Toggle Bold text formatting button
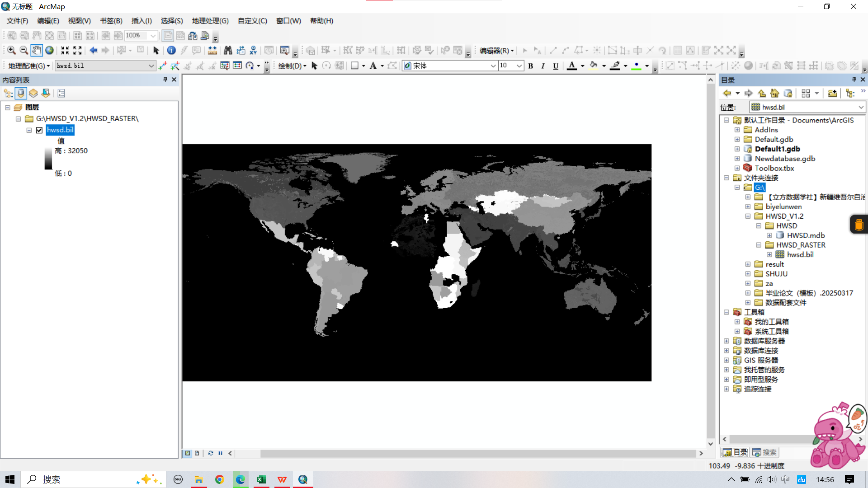This screenshot has width=868, height=488. click(x=531, y=66)
